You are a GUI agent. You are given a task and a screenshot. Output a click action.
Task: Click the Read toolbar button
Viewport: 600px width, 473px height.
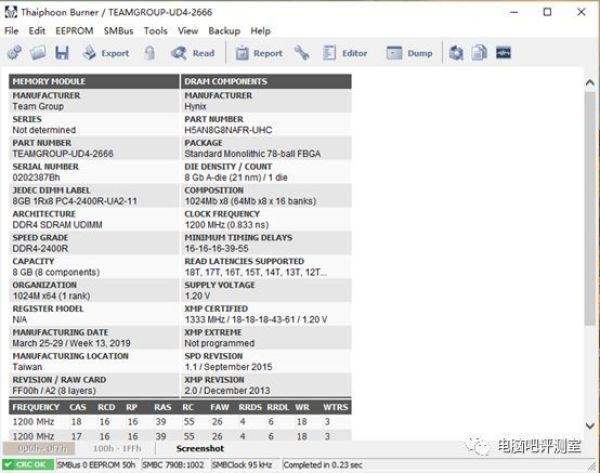pyautogui.click(x=193, y=53)
